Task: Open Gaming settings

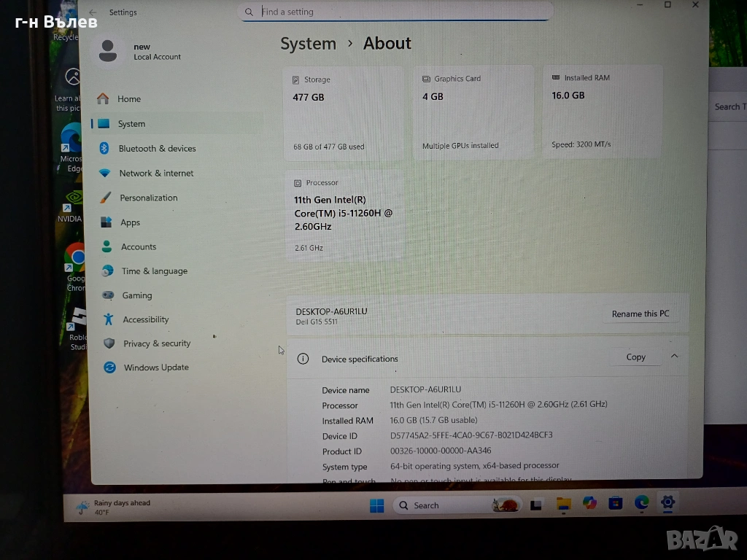Action: pyautogui.click(x=136, y=295)
